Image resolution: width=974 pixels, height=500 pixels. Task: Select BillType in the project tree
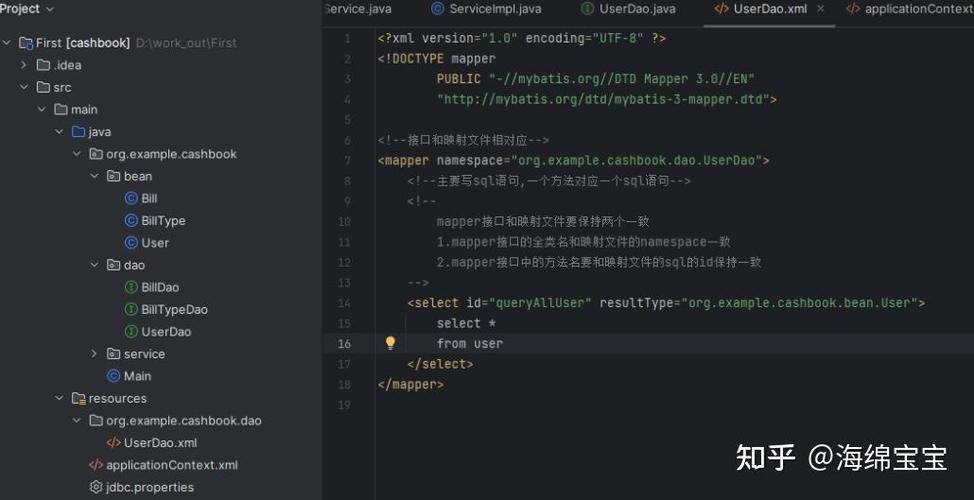click(163, 220)
